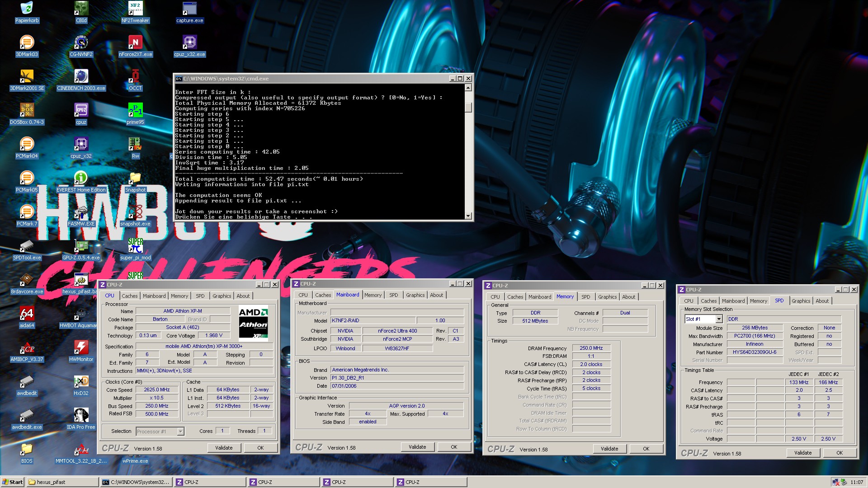Open the Snapshot folder icon
The height and width of the screenshot is (488, 868).
click(x=135, y=182)
